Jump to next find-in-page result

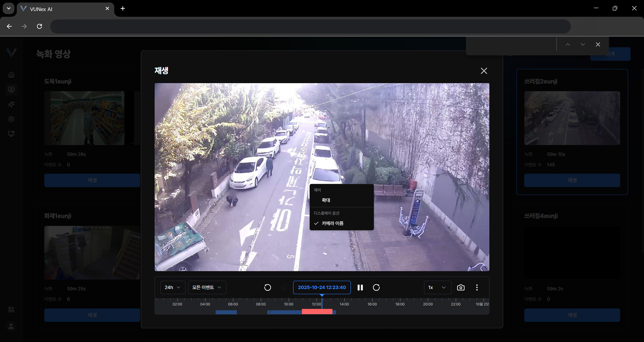tap(583, 44)
